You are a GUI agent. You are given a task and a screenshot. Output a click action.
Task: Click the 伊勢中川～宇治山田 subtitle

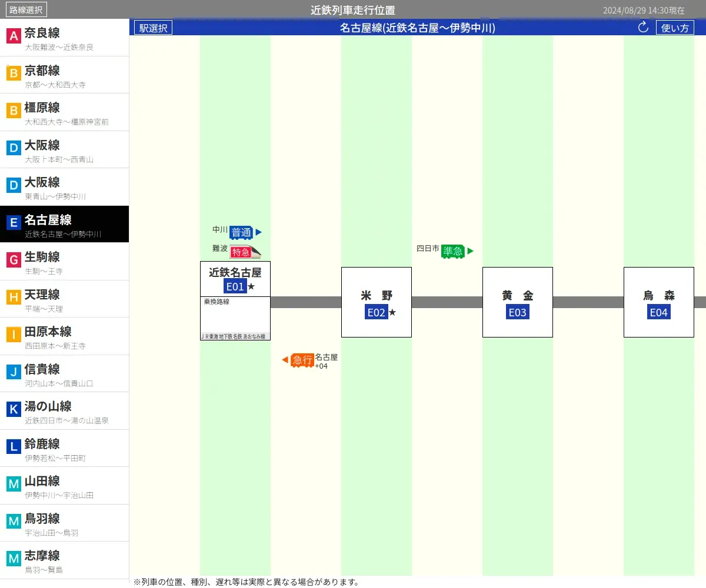pos(59,496)
